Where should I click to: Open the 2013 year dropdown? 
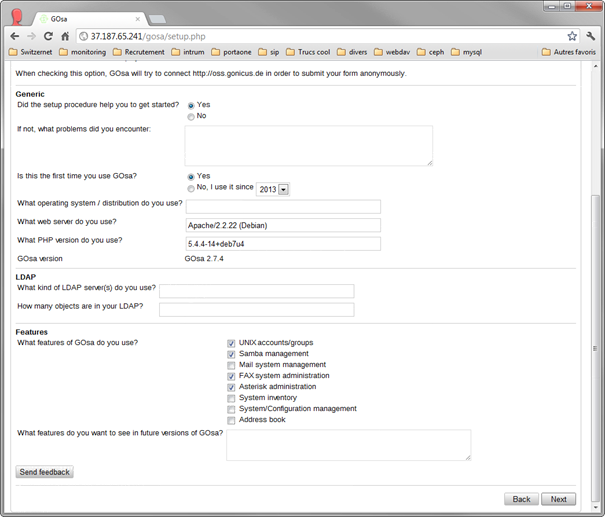(273, 189)
